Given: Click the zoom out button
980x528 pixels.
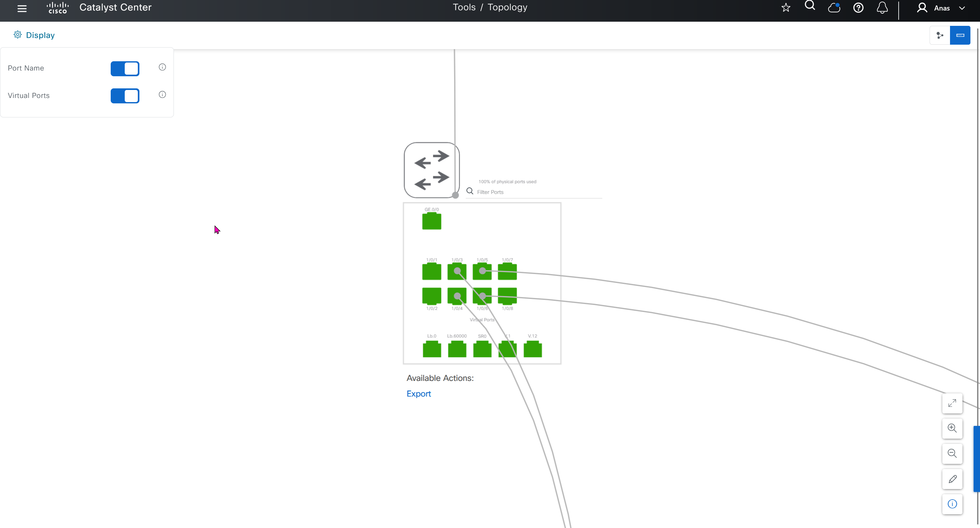Looking at the screenshot, I should tap(952, 453).
